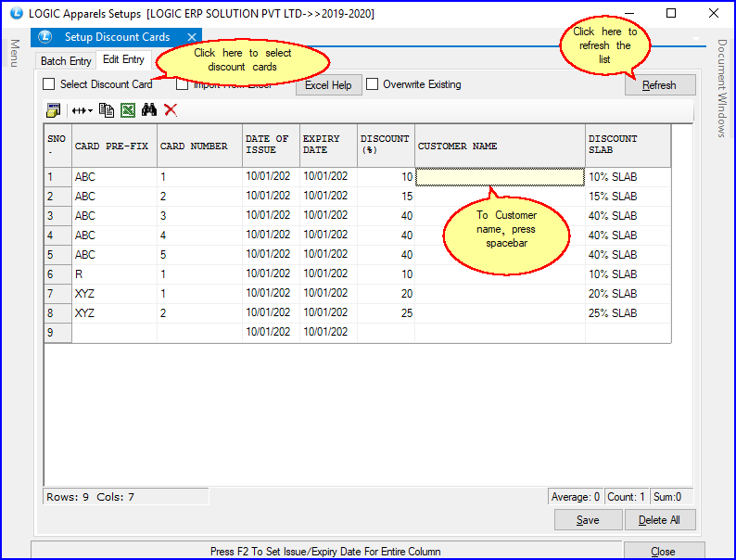736x560 pixels.
Task: Click '20% SLAB' cell
Action: [x=628, y=294]
